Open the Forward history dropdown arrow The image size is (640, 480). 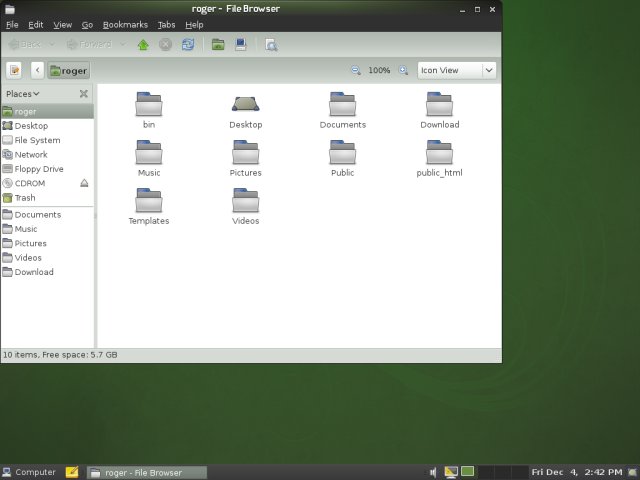click(x=122, y=44)
